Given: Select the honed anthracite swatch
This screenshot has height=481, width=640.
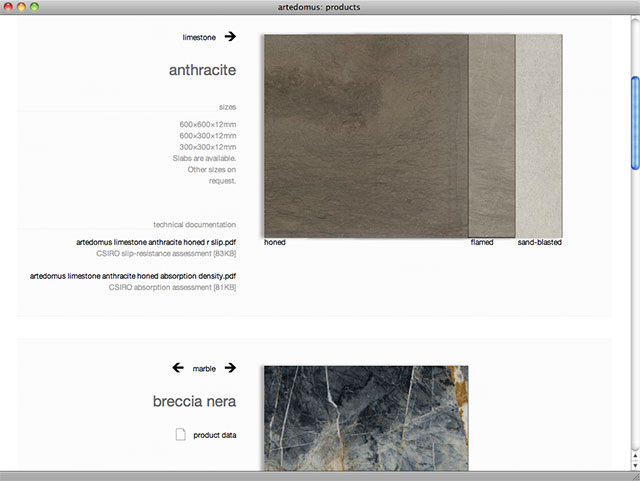Looking at the screenshot, I should (365, 135).
